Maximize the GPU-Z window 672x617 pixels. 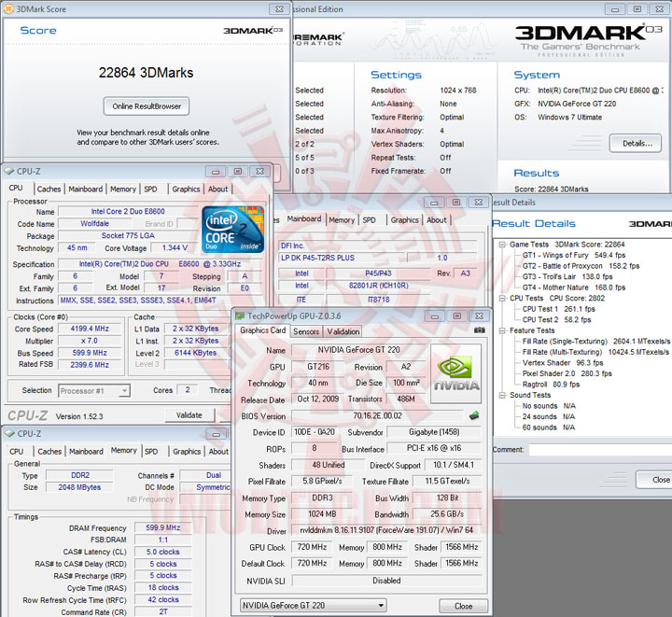click(456, 316)
